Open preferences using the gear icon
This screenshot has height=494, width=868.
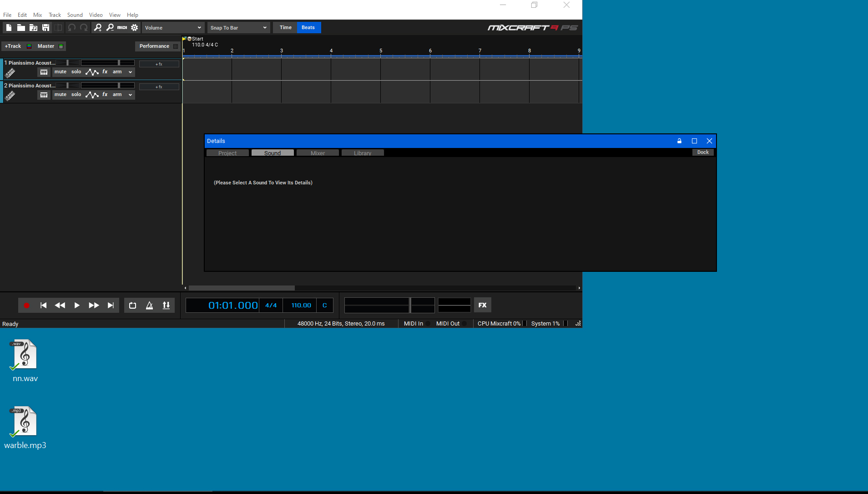(x=134, y=28)
